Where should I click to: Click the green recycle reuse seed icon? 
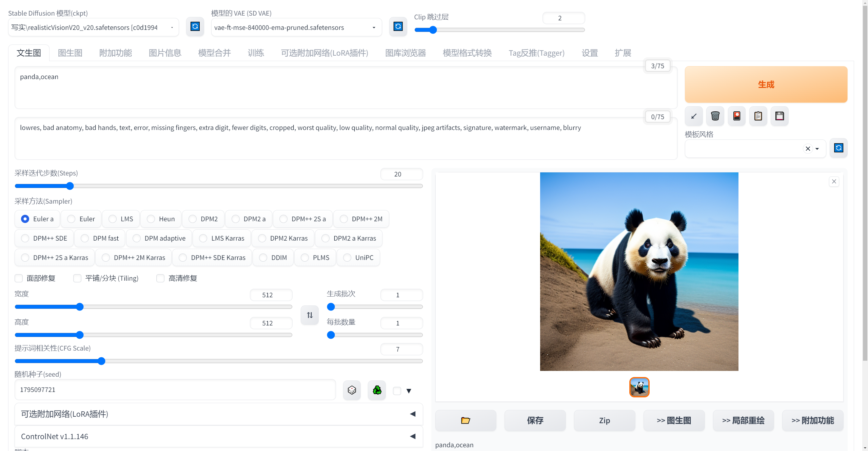point(377,390)
